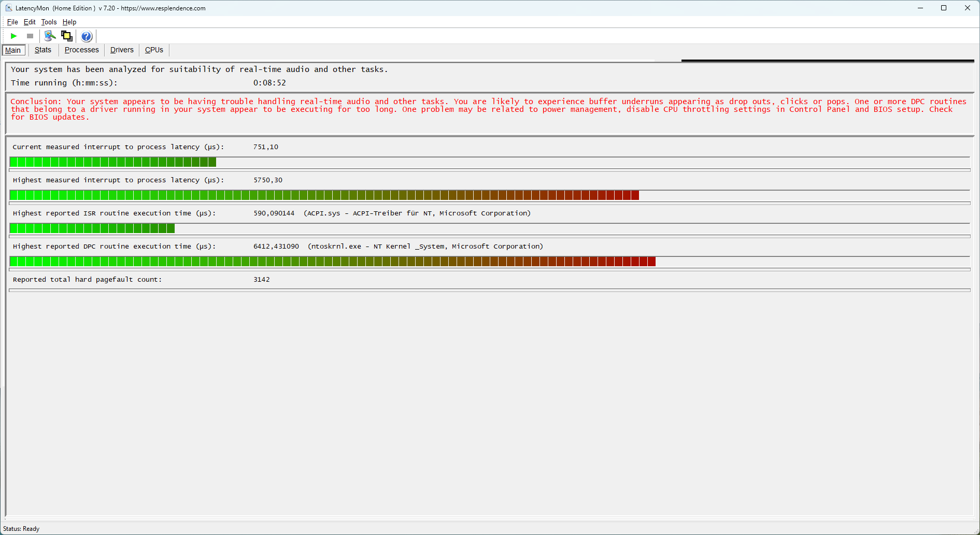Viewport: 980px width, 535px height.
Task: Stop monitoring with the stop icon
Action: point(30,36)
